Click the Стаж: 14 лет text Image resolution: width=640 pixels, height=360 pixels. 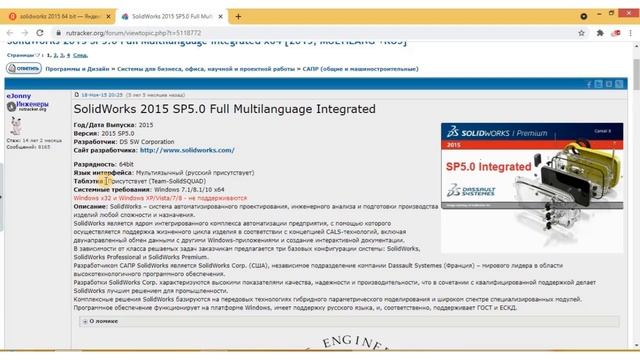click(x=34, y=140)
